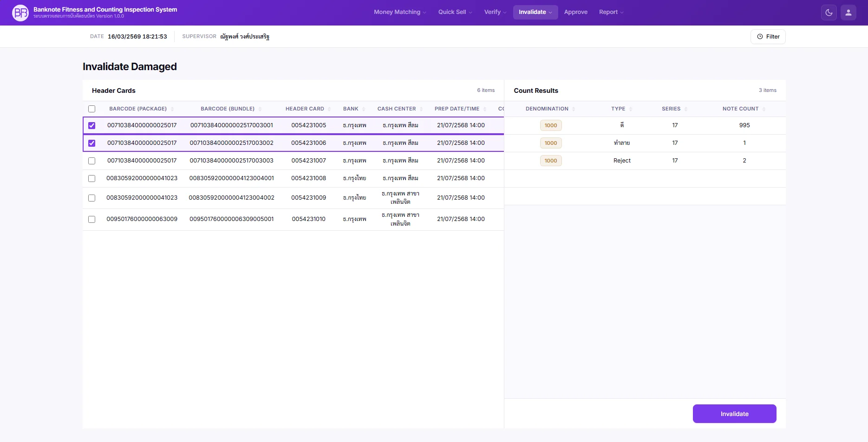Click the 1000 denomination badge for Reject
The height and width of the screenshot is (442, 868).
pos(550,161)
